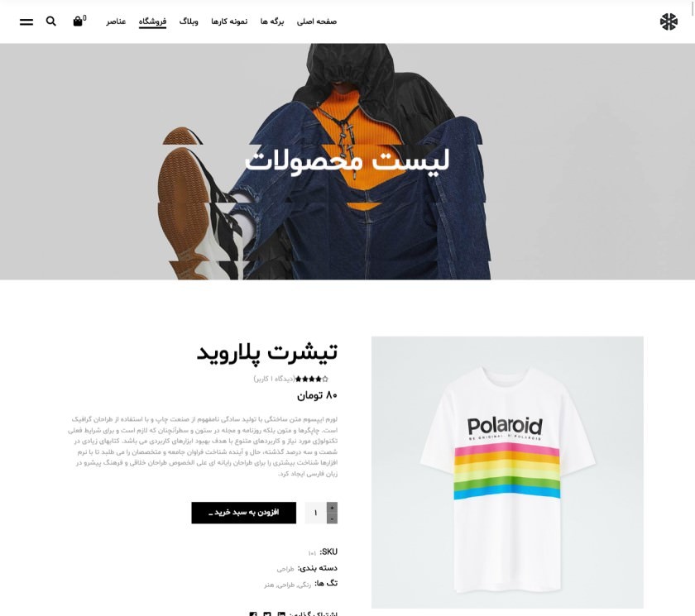This screenshot has height=616, width=695.
Task: Open the hamburger side menu
Action: 26,21
